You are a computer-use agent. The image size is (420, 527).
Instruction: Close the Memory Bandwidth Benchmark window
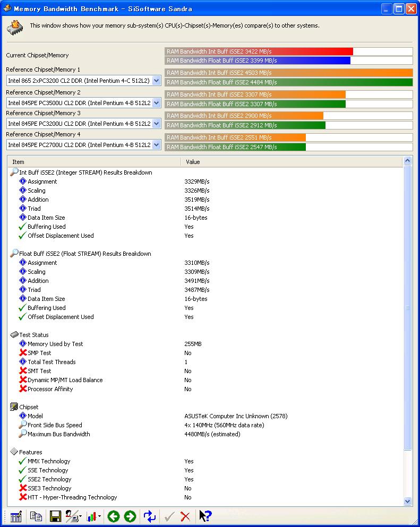[411, 8]
